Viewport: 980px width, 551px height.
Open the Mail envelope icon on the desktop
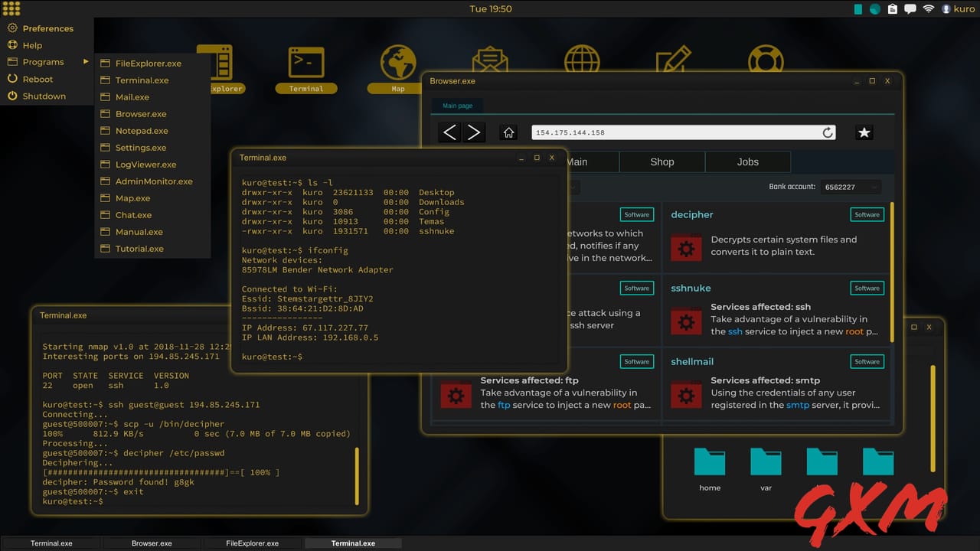pos(489,60)
